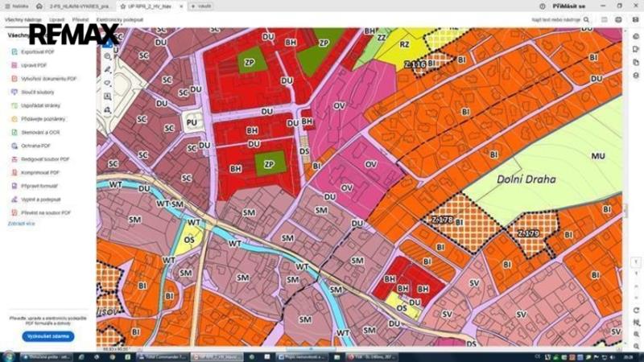This screenshot has width=644, height=362.
Task: Click Zobrazit více link
Action: coord(22,224)
